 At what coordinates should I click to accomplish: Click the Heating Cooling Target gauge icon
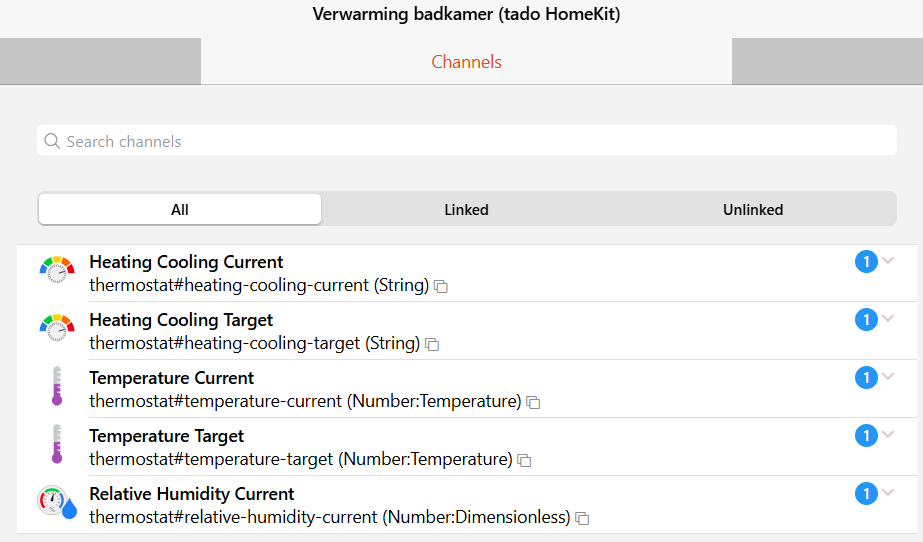click(x=57, y=328)
